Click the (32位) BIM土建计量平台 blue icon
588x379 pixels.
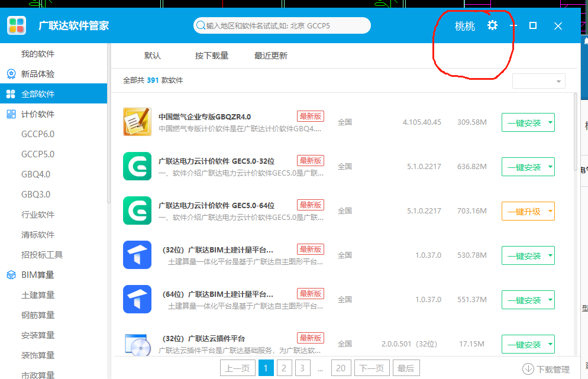137,255
